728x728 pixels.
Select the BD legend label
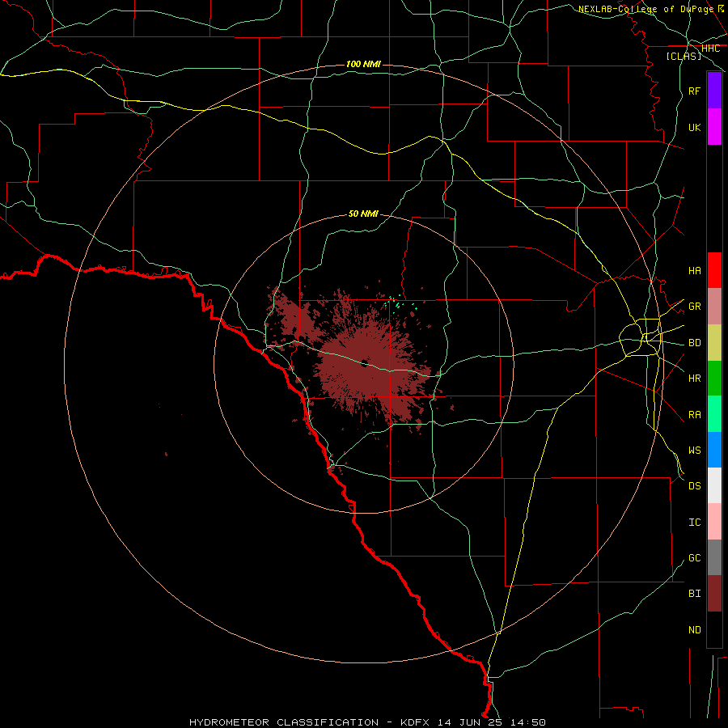(x=694, y=343)
